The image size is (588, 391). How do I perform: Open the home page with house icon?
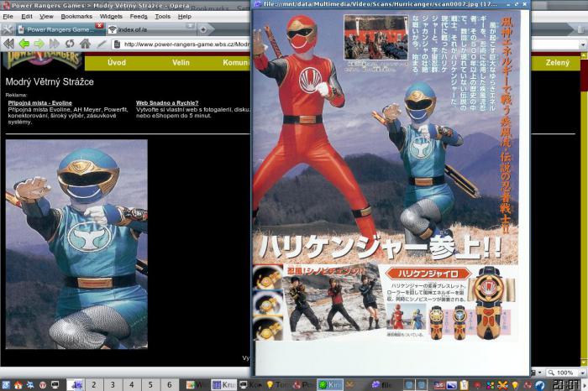85,44
